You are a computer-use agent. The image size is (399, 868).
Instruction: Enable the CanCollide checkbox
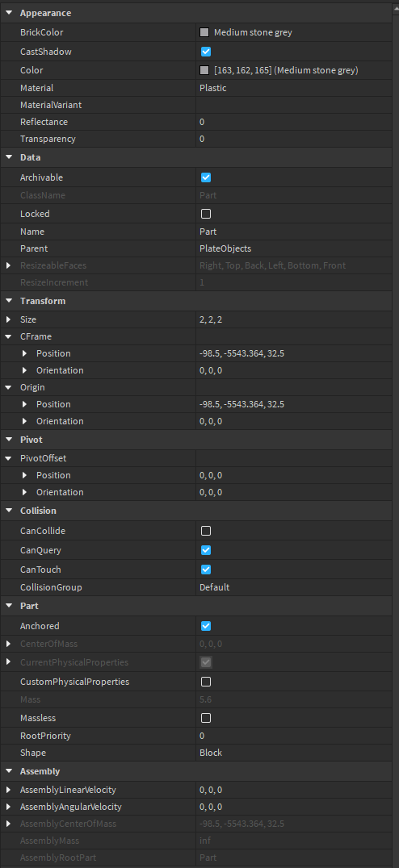point(206,531)
